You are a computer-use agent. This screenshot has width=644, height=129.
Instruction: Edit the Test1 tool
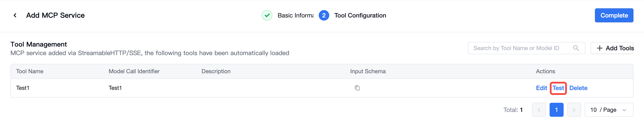[541, 88]
